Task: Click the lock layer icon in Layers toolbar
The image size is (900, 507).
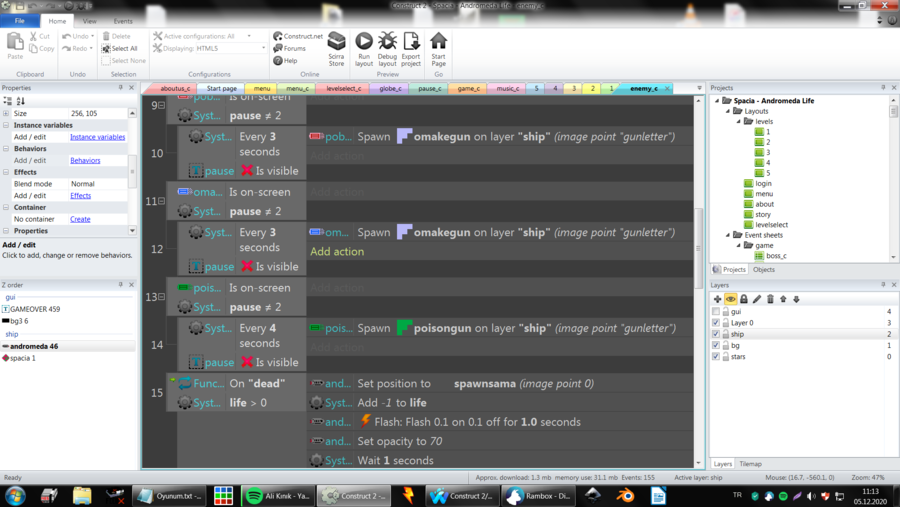Action: tap(744, 299)
